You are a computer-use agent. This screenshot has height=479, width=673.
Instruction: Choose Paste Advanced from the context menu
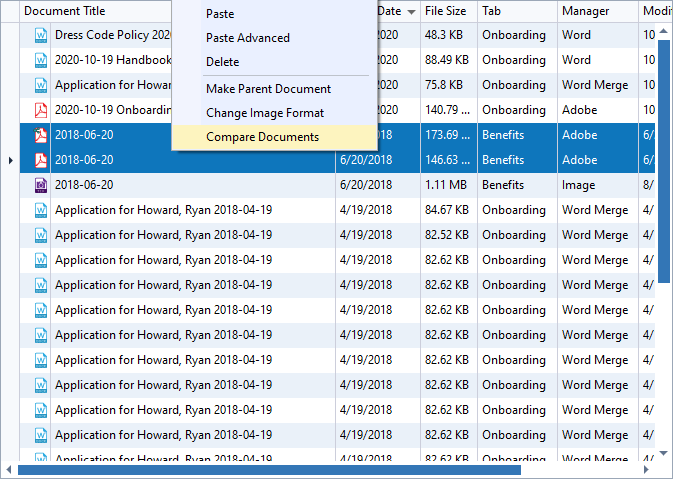[x=248, y=38]
